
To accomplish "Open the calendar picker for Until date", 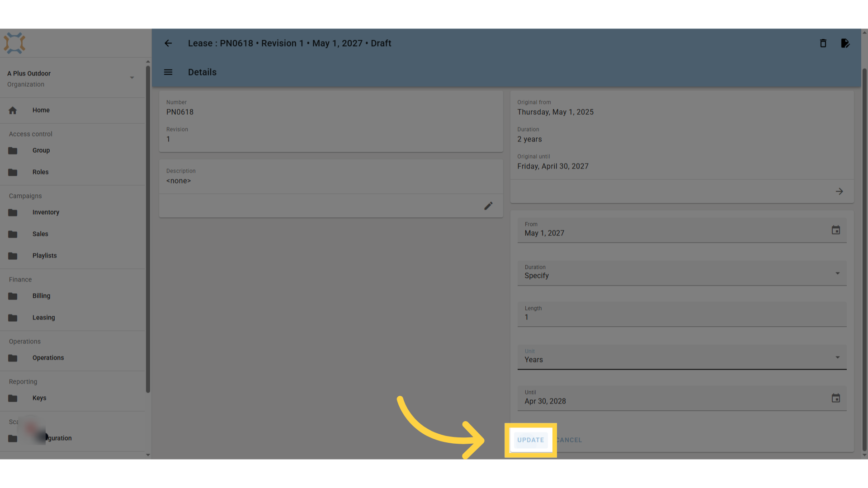I will coord(836,399).
